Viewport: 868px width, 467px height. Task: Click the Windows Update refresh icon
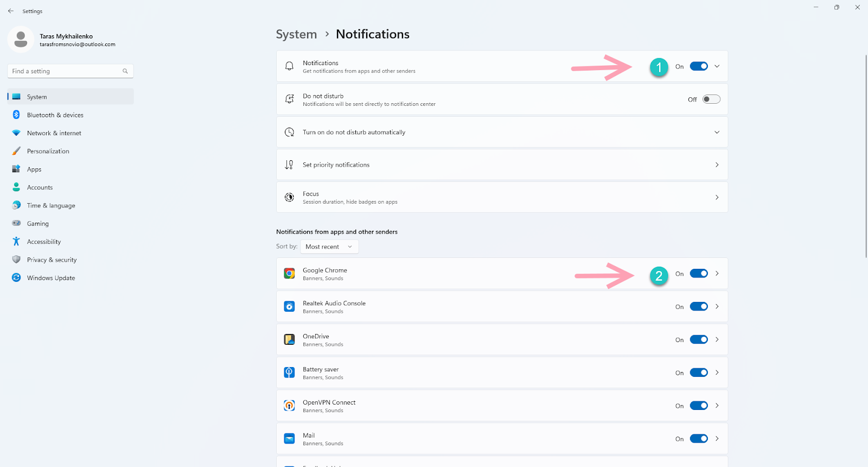16,277
